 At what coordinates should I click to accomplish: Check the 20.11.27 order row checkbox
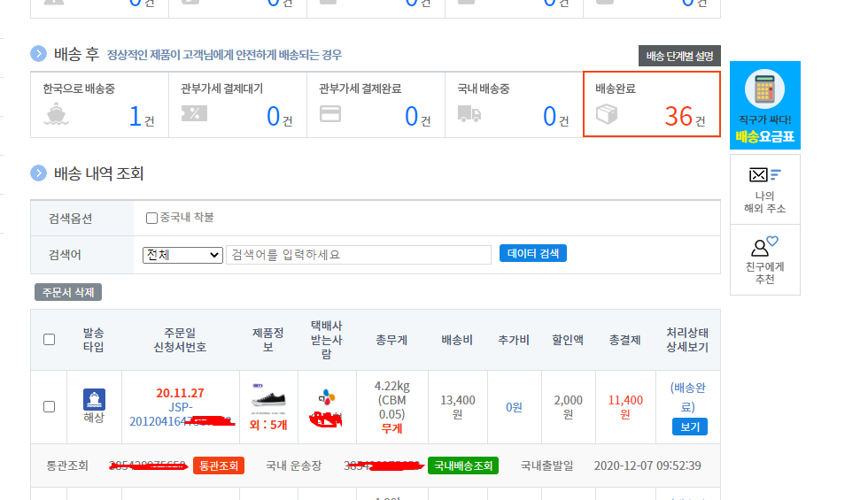pos(50,407)
